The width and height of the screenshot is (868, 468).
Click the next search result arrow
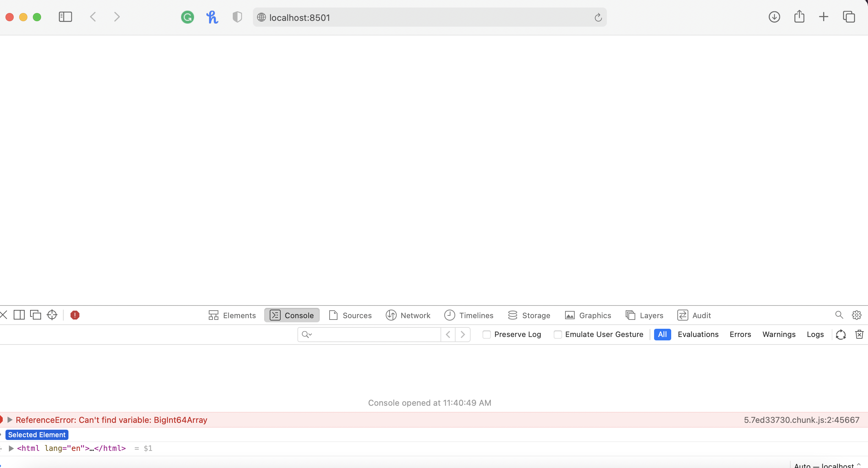point(463,334)
